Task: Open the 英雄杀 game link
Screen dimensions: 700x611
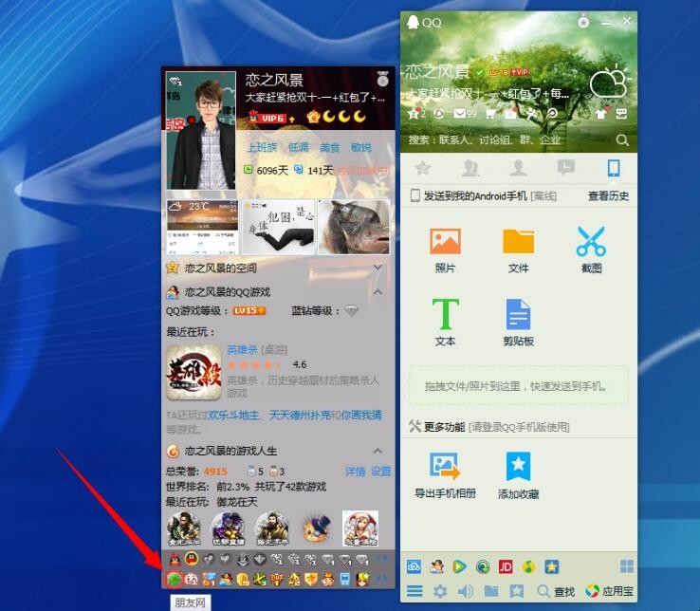Action: (242, 349)
